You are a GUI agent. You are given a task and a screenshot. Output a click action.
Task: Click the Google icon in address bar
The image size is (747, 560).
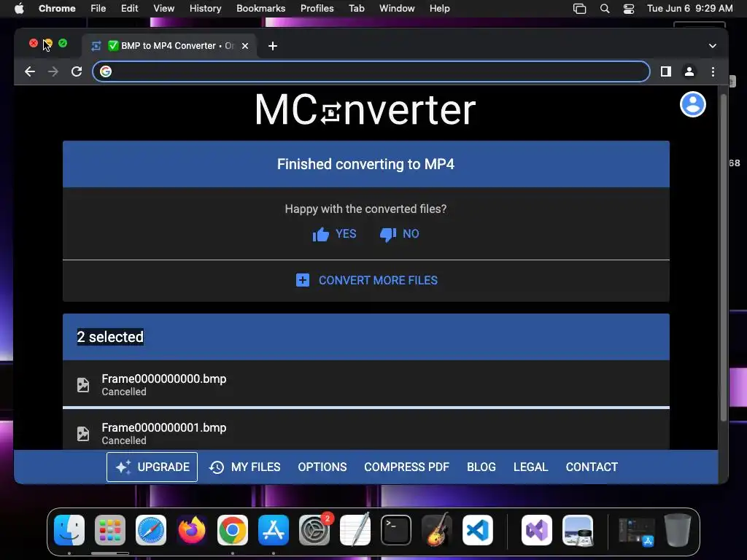(106, 71)
